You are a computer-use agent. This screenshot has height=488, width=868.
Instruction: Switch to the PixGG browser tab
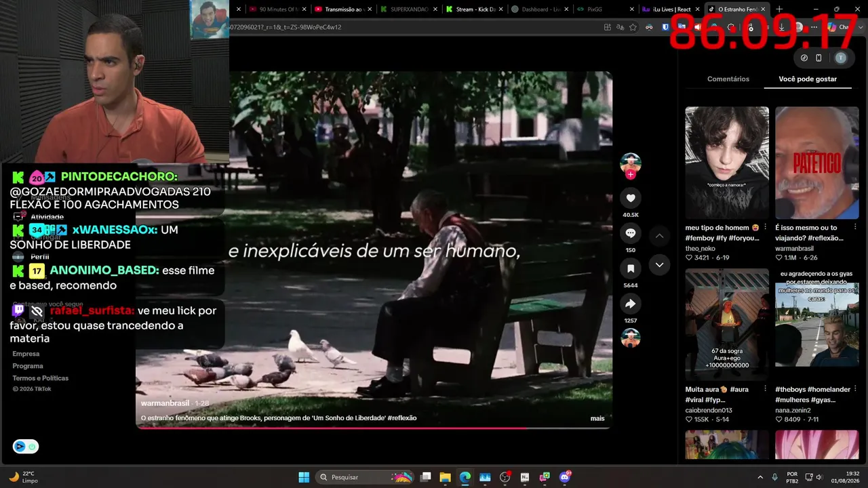point(604,9)
